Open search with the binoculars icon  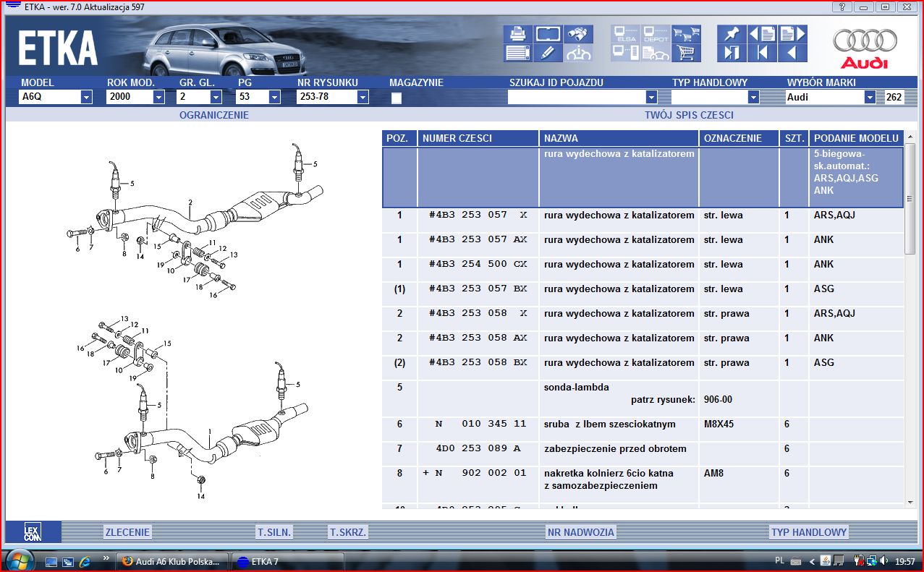coord(578,34)
